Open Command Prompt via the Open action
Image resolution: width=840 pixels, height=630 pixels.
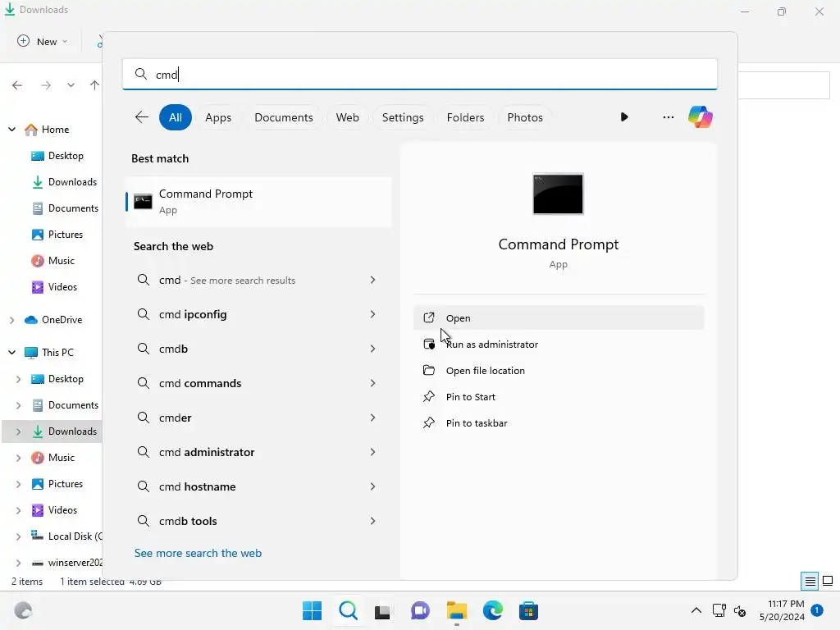[x=558, y=317]
